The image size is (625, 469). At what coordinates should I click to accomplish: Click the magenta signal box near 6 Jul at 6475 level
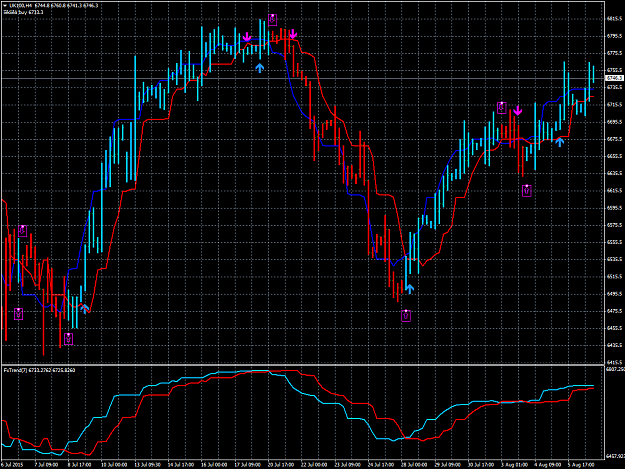pyautogui.click(x=18, y=314)
